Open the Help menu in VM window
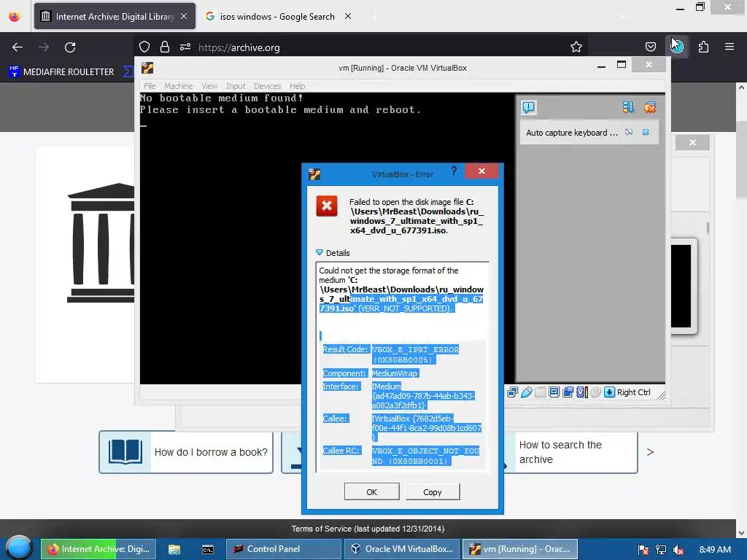The height and width of the screenshot is (560, 747). [x=297, y=86]
